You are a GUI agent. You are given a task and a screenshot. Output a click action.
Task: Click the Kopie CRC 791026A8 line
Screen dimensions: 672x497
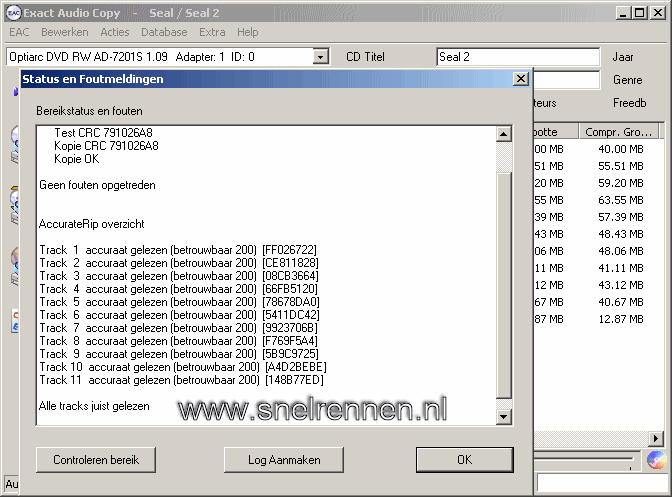pyautogui.click(x=106, y=146)
